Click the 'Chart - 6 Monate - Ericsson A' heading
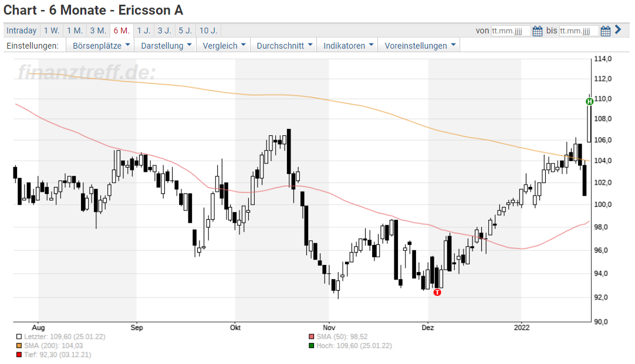Viewport: 635px width, 364px height. [93, 10]
